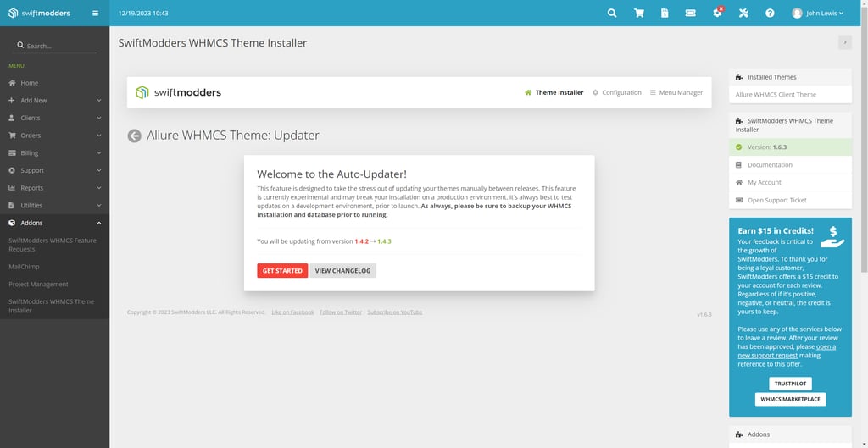Image resolution: width=868 pixels, height=448 pixels.
Task: Click the search magnifier icon in top bar
Action: pos(612,14)
